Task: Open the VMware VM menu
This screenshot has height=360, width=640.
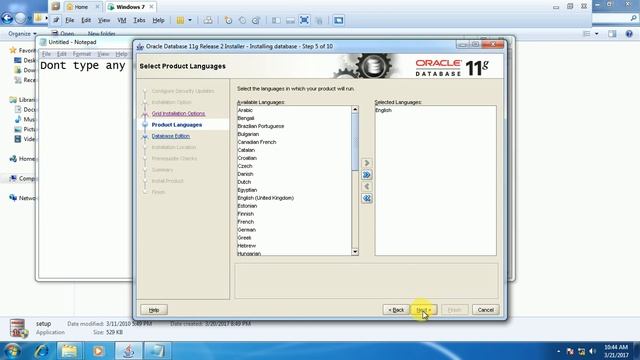Action: pos(122,20)
